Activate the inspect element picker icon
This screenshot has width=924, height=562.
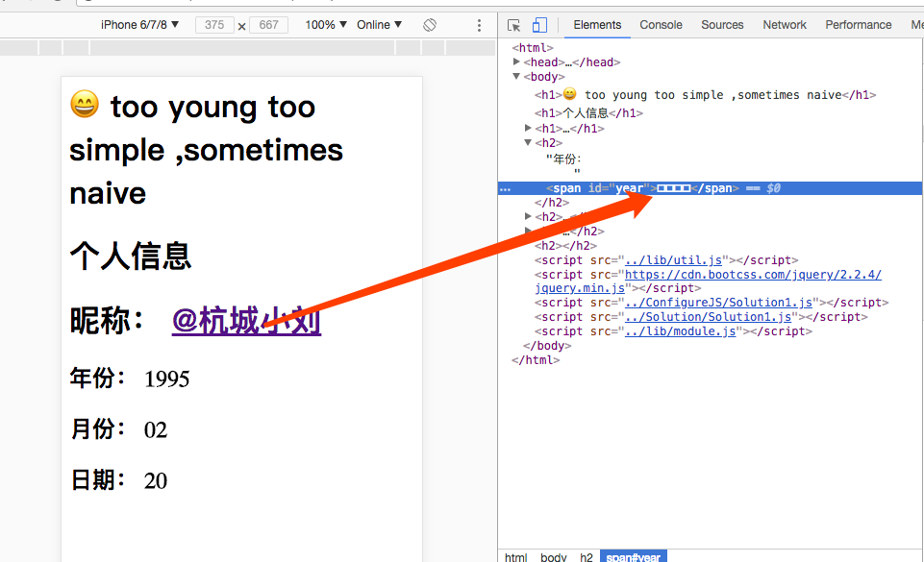(513, 25)
